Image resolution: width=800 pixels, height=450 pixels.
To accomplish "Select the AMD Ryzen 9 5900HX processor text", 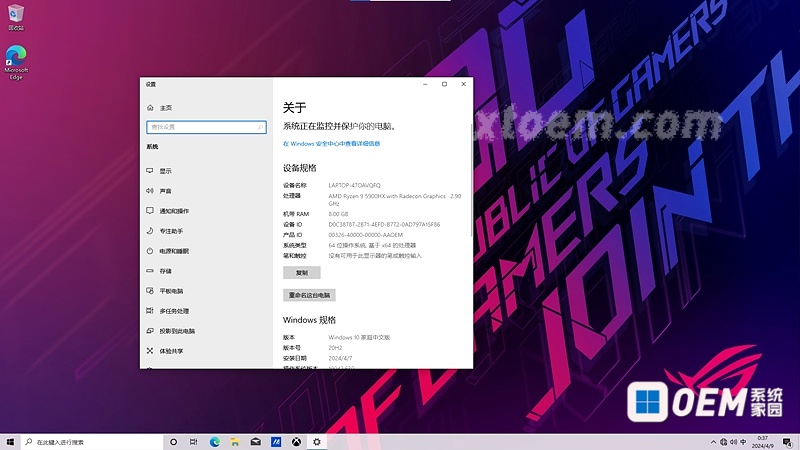I will tap(394, 199).
